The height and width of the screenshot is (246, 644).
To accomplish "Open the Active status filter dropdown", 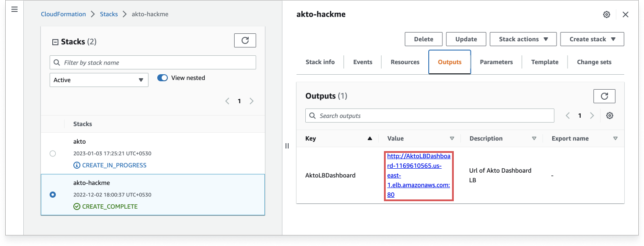I will [x=99, y=80].
